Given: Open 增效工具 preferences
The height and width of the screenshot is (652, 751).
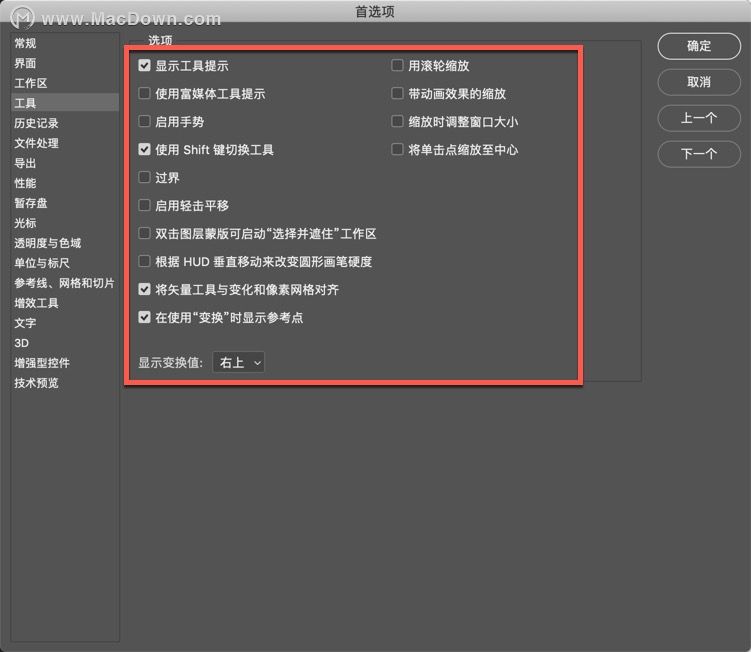Looking at the screenshot, I should click(65, 303).
